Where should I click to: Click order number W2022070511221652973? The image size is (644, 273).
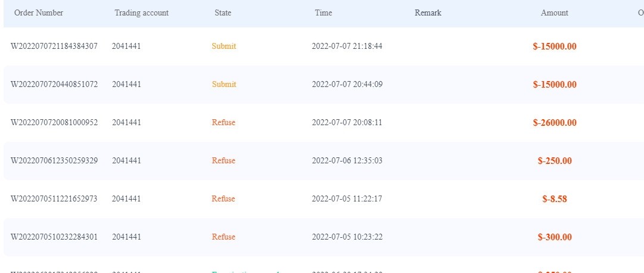(x=54, y=198)
